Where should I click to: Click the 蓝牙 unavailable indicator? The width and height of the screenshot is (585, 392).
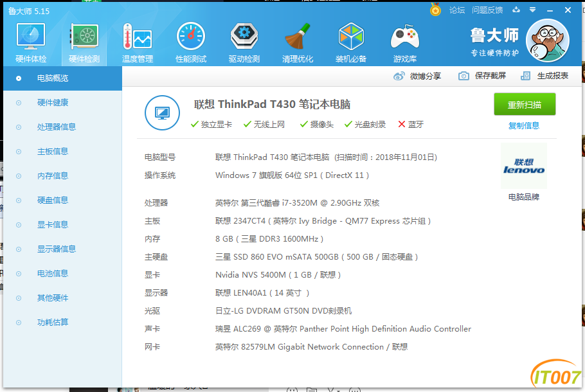411,125
